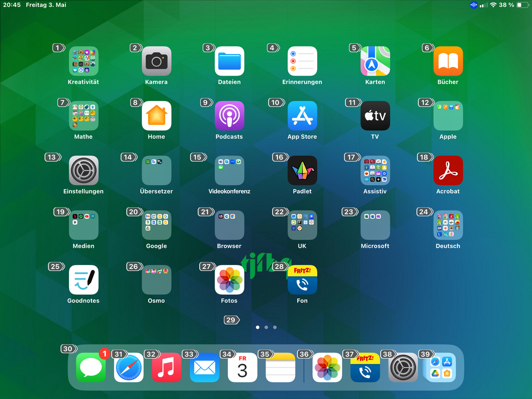Image resolution: width=532 pixels, height=399 pixels.
Task: Open Settings gear in the dock
Action: (403, 368)
